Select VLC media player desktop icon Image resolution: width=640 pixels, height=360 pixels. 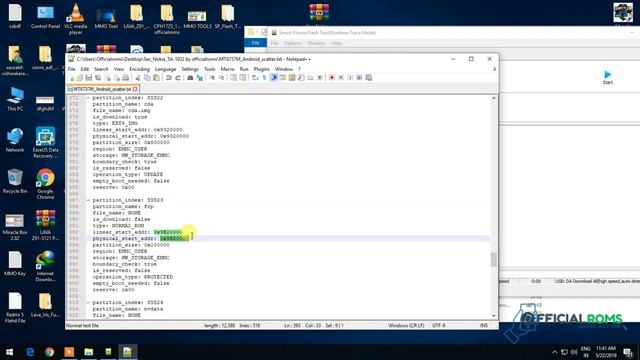coord(76,18)
